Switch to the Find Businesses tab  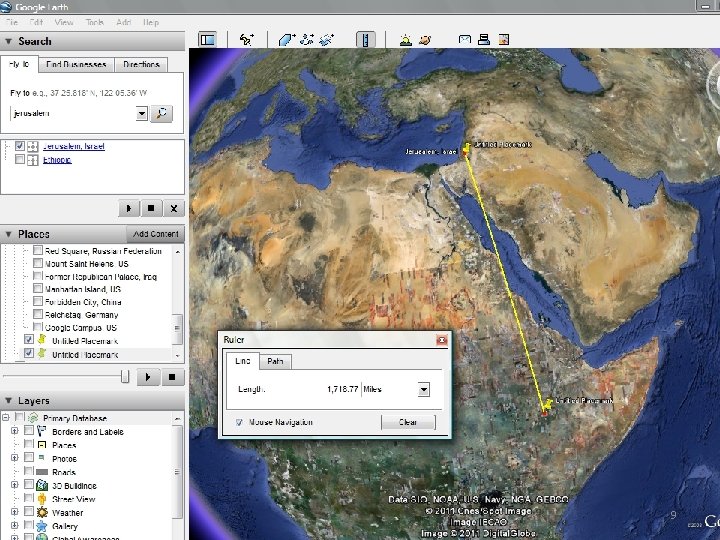[x=76, y=64]
